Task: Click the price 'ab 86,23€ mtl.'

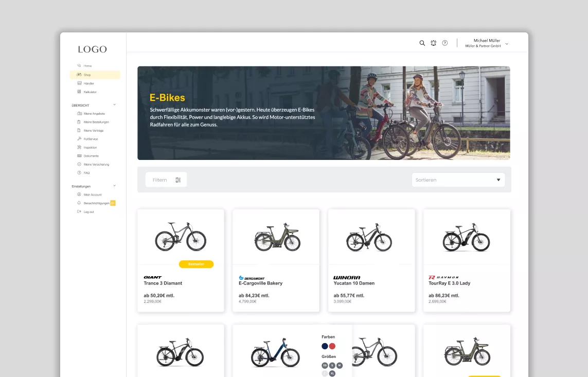Action: click(444, 296)
